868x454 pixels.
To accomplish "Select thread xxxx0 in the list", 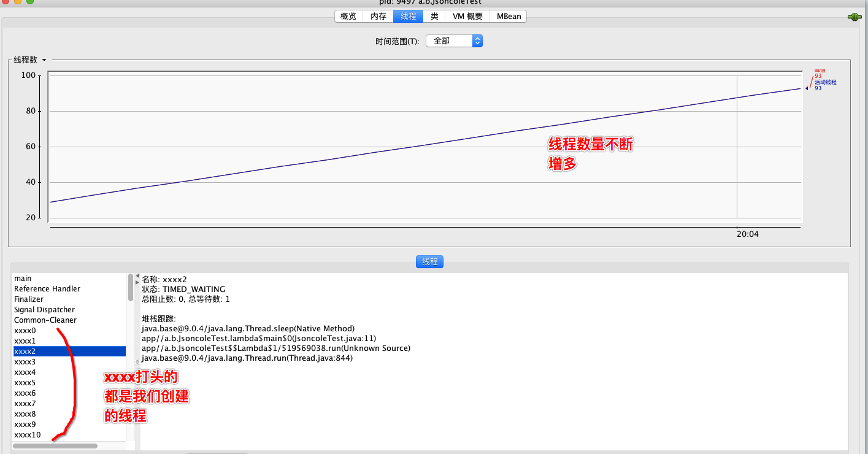I will tap(69, 331).
